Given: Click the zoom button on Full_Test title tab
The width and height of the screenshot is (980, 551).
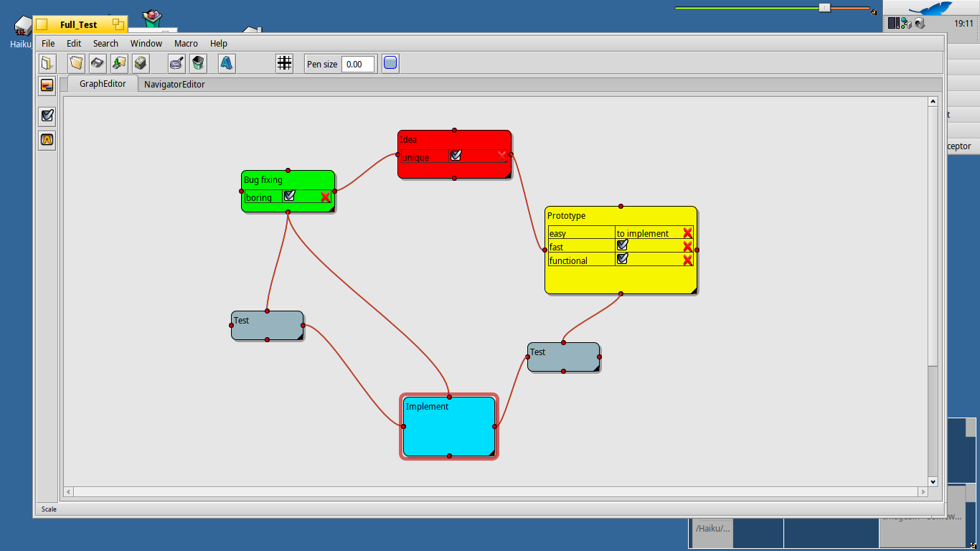Looking at the screenshot, I should click(118, 24).
